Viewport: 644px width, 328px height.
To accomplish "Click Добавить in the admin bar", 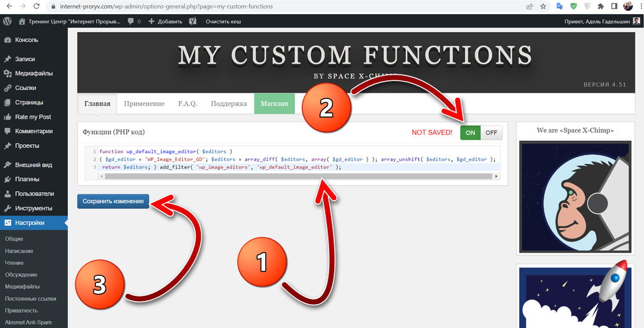I will tap(165, 21).
